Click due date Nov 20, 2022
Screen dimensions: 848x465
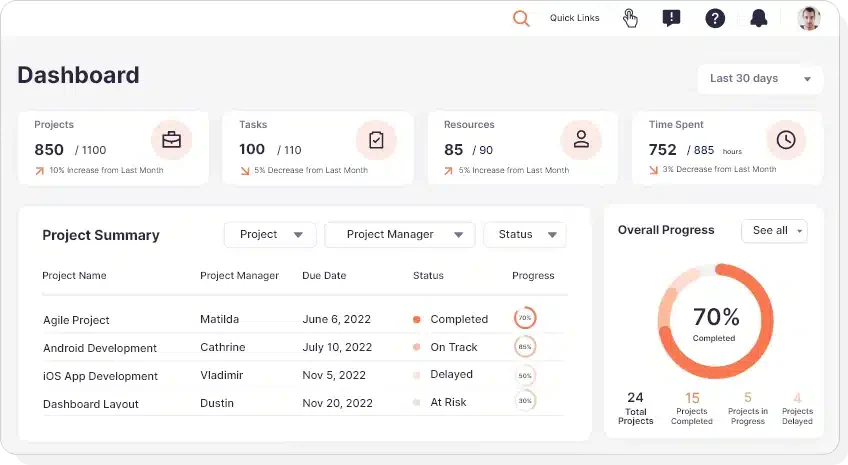(x=337, y=403)
